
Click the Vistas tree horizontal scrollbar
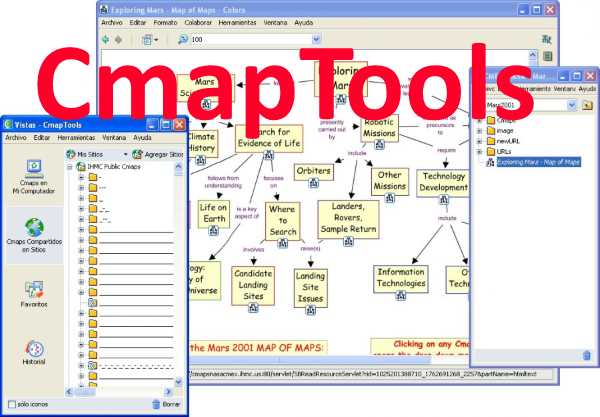[119, 391]
